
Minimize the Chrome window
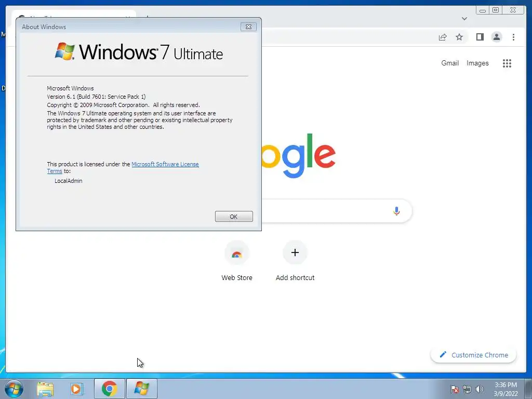coord(483,10)
